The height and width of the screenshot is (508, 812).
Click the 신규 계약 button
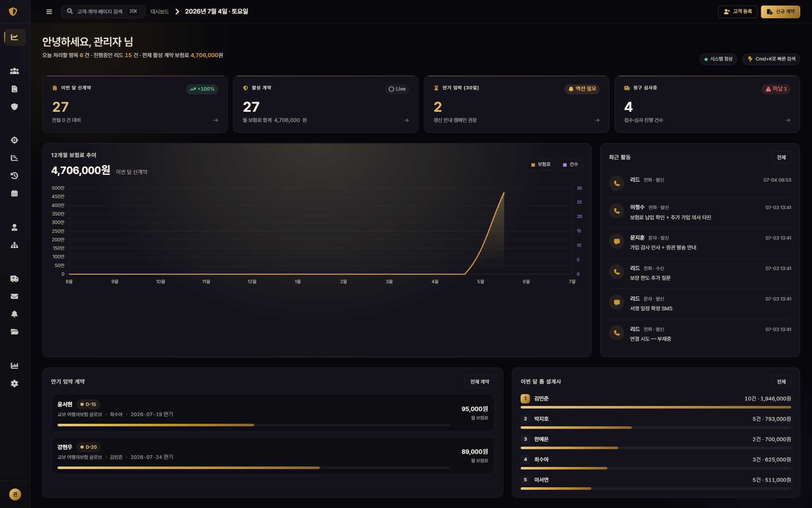click(780, 12)
